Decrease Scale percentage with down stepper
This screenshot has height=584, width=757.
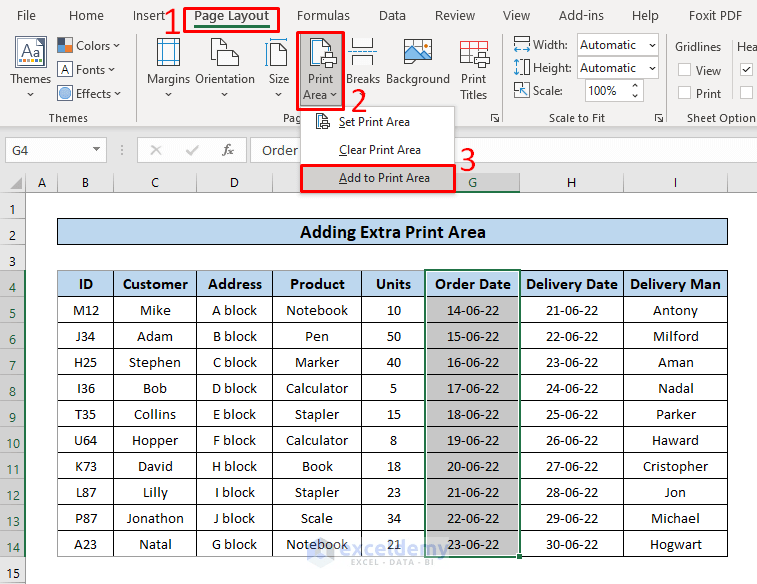click(x=635, y=96)
